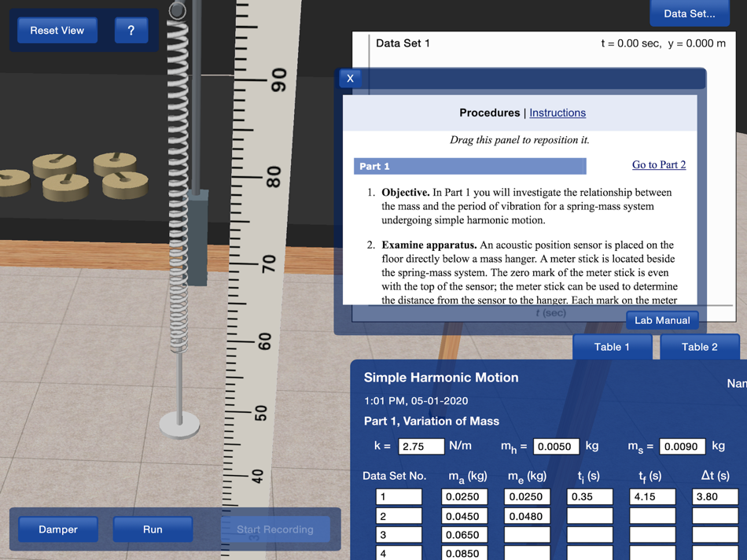
Task: Click the Procedures heading text
Action: pyautogui.click(x=489, y=113)
